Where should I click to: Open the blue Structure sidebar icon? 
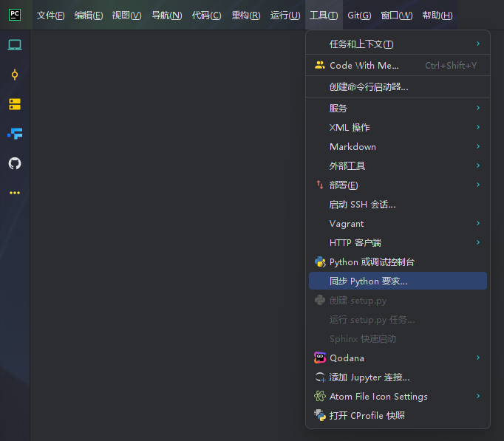(15, 134)
